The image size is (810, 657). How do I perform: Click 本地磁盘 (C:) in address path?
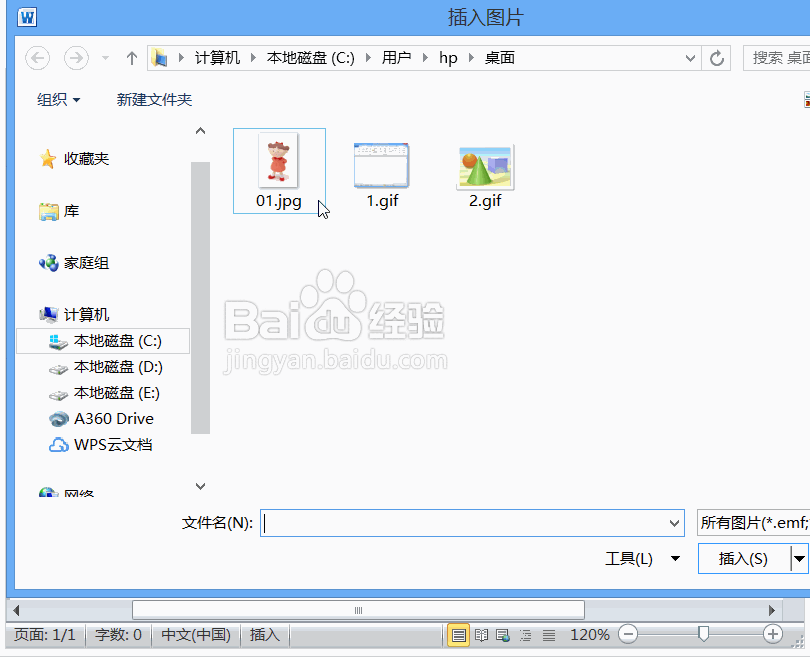click(x=310, y=58)
